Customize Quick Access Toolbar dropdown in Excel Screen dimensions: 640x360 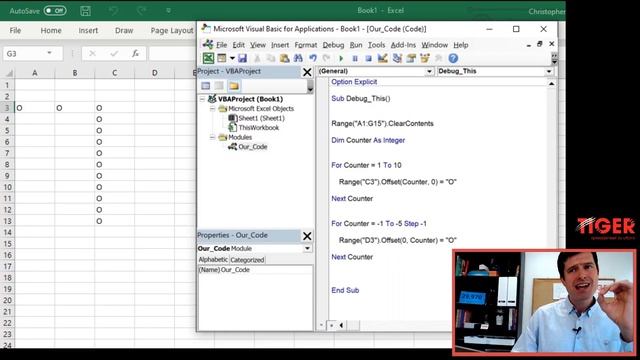(168, 11)
